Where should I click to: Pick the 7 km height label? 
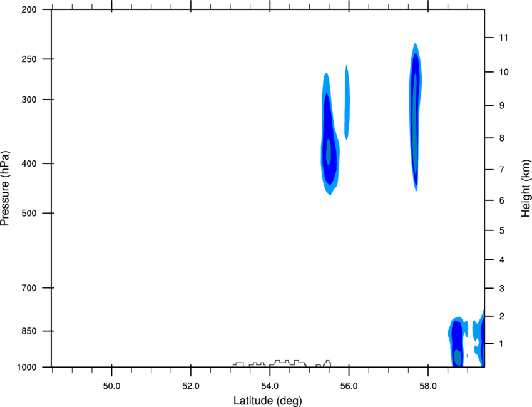[x=502, y=170]
